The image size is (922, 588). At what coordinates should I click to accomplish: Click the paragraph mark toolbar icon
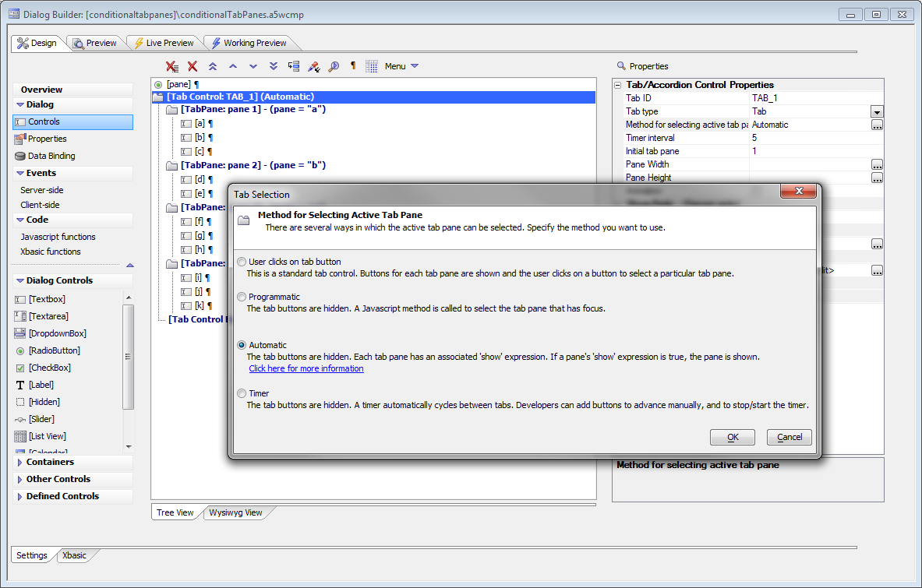click(353, 65)
